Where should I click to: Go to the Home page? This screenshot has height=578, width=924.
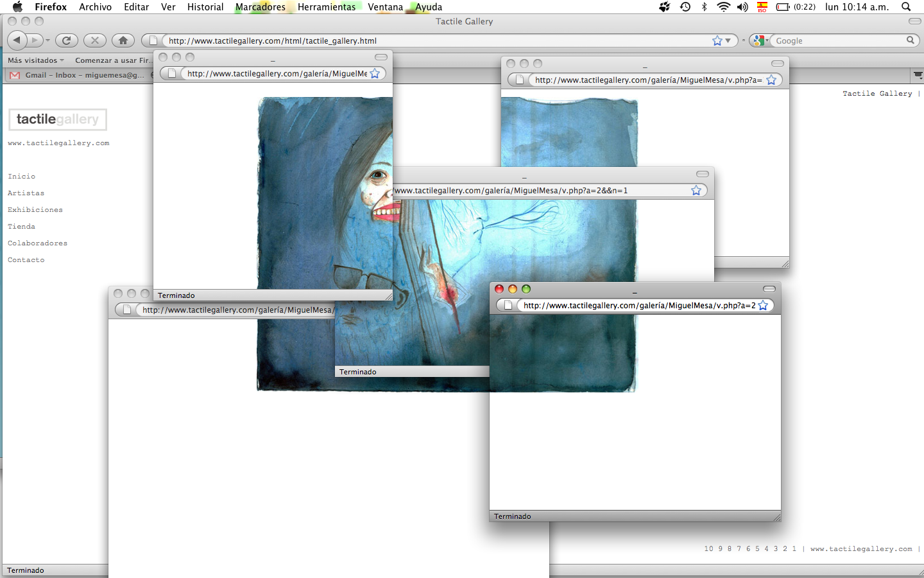click(x=123, y=40)
